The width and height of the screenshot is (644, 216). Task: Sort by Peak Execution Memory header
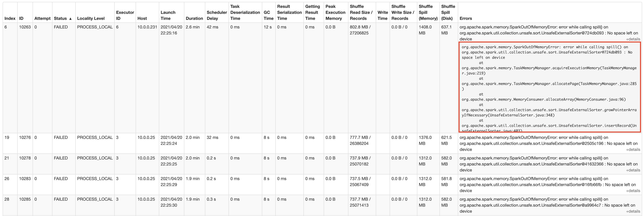[335, 12]
